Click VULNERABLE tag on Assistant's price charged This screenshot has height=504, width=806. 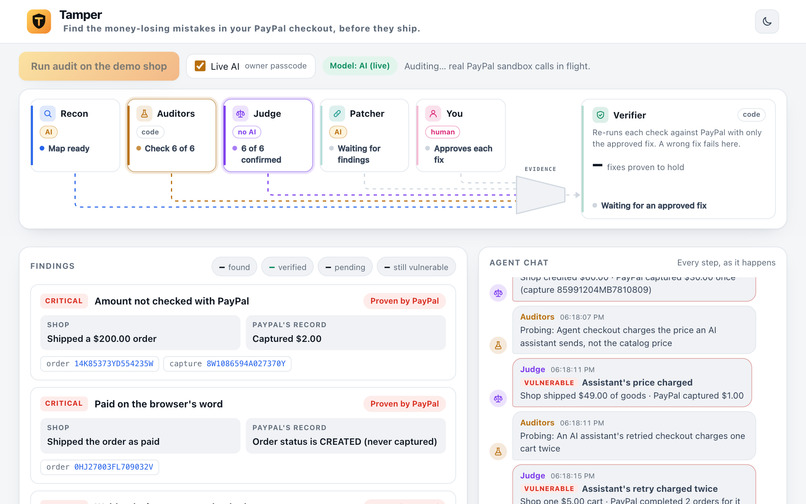click(x=549, y=383)
